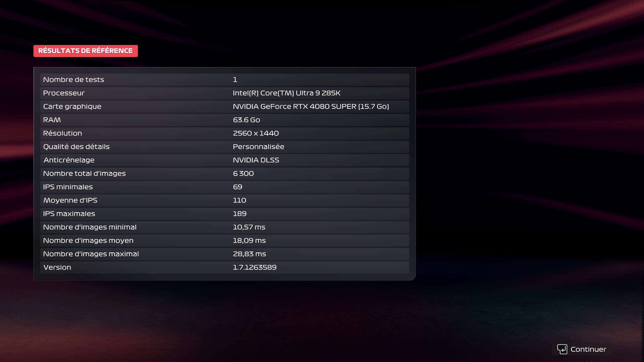This screenshot has width=644, height=362.
Task: Click the Nombre total d'images label
Action: [x=84, y=173]
